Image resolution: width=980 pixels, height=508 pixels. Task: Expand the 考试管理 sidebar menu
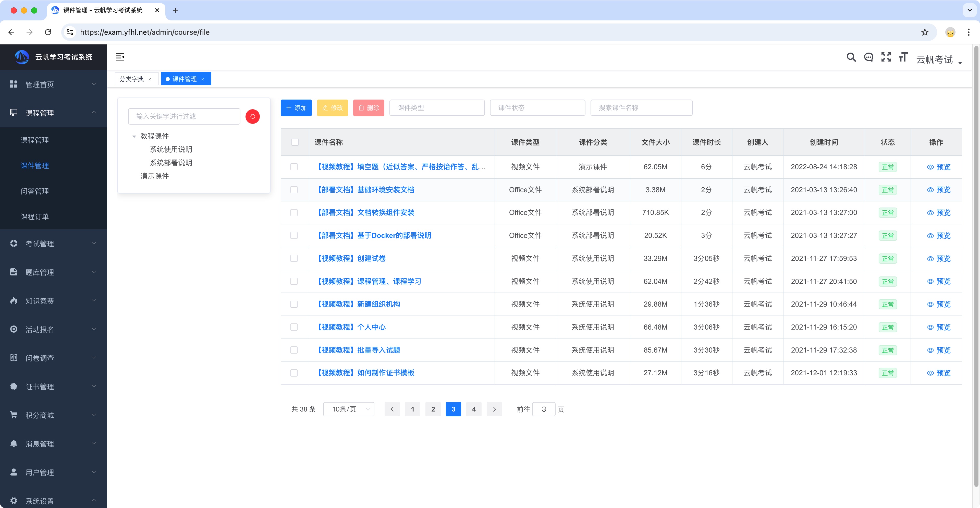tap(54, 244)
